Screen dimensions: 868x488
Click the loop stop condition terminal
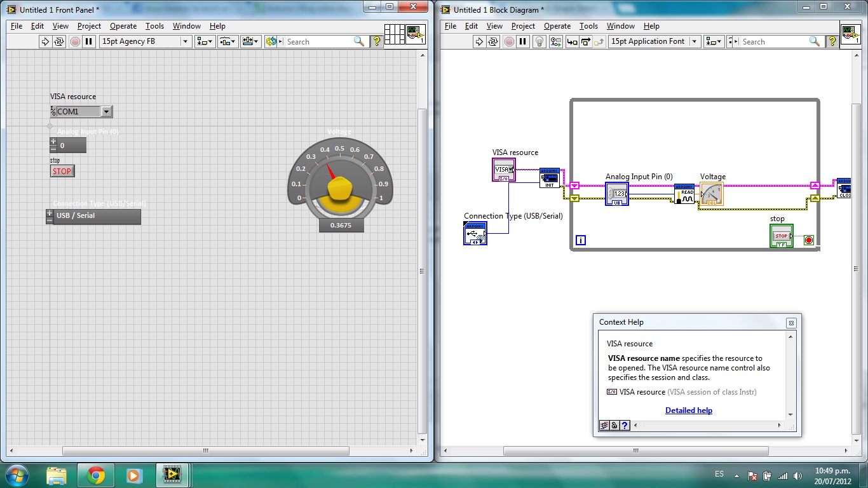(x=808, y=240)
